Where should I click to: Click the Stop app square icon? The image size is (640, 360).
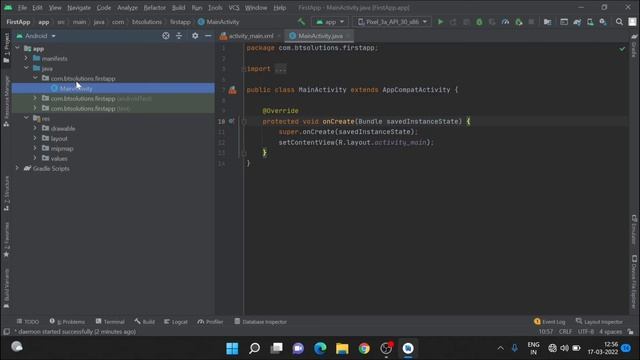coord(531,22)
